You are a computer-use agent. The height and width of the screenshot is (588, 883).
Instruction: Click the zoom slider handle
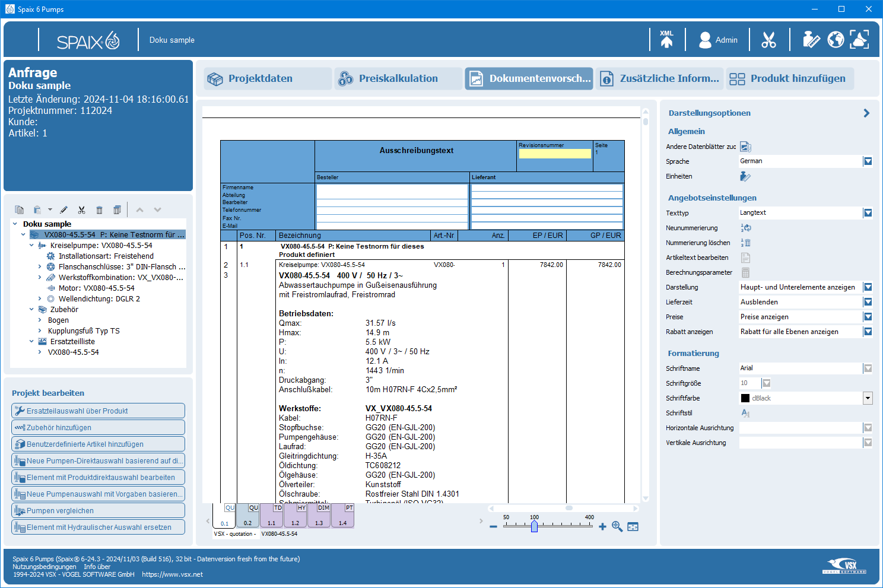(x=534, y=526)
